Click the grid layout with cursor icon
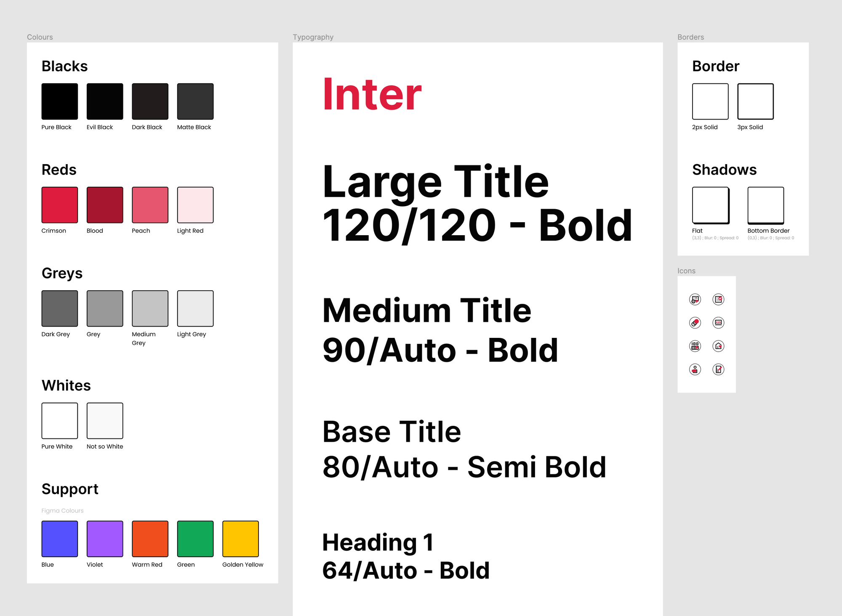The height and width of the screenshot is (616, 842). 695,346
